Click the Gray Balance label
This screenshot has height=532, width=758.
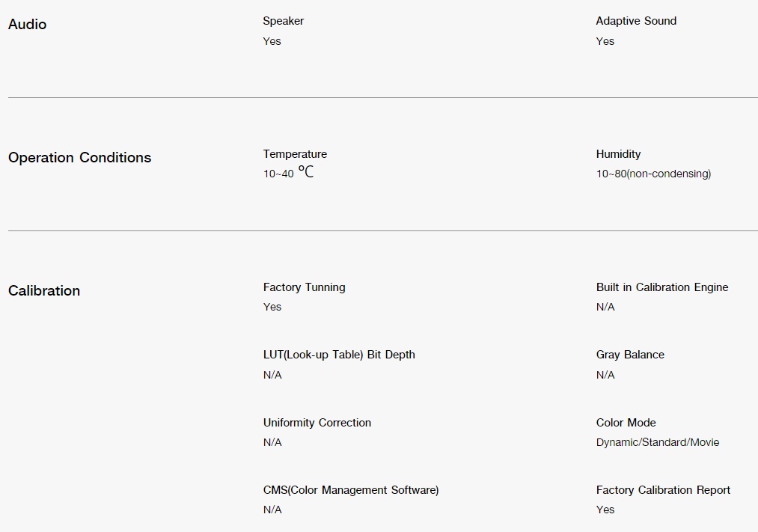tap(630, 355)
